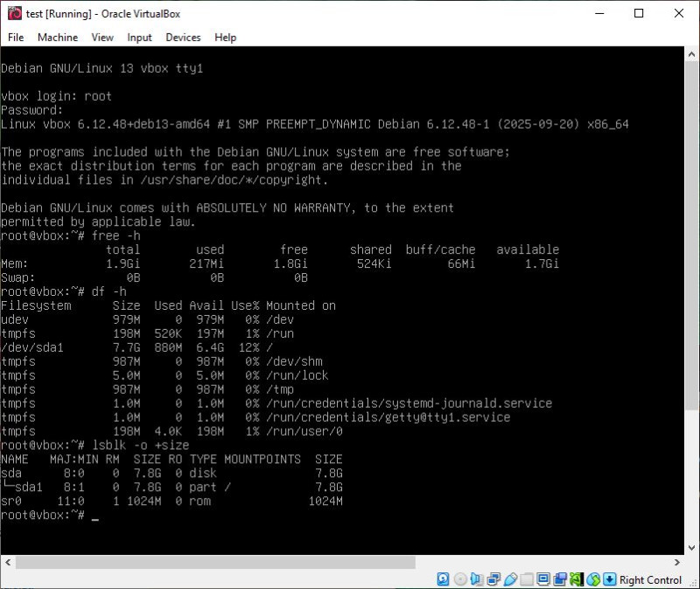
Task: Click the '6.12.48+deb13-amd64' kernel version text
Action: [x=143, y=123]
